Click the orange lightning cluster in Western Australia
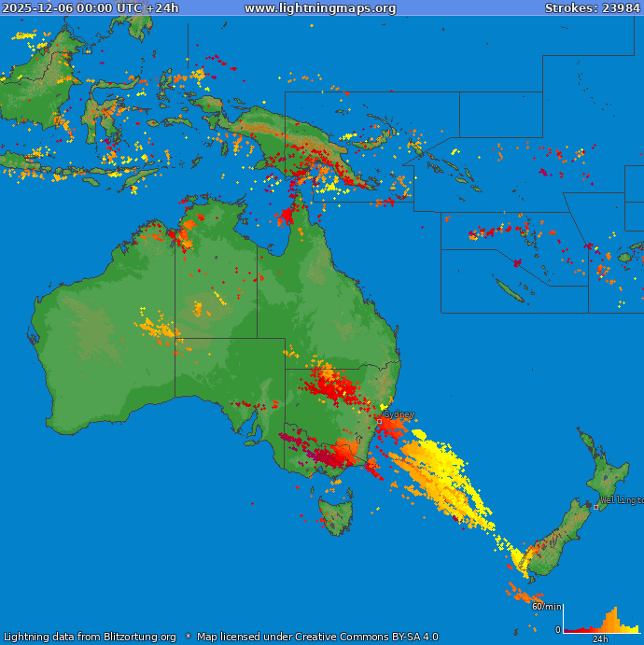Viewport: 644px width, 645px height. click(157, 329)
